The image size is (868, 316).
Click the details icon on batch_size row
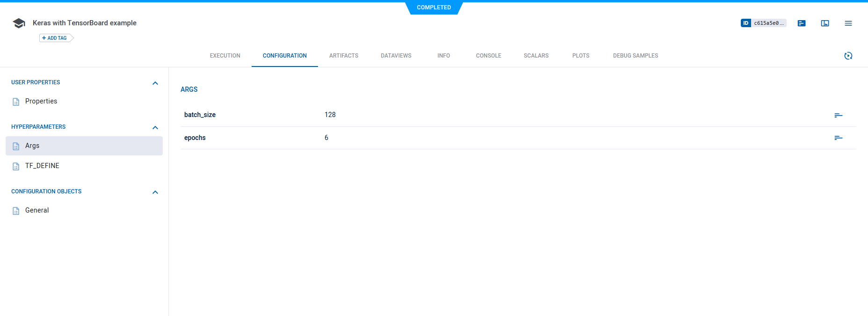[x=838, y=115]
